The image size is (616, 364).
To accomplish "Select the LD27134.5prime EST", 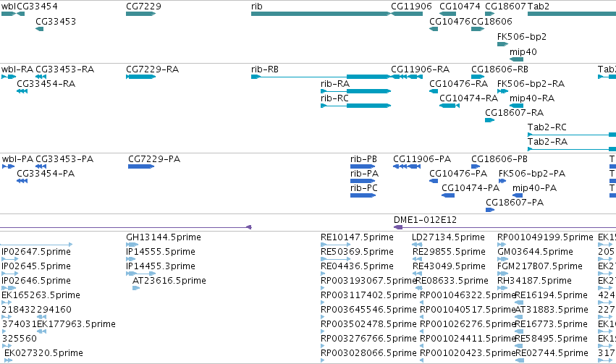I will pos(417,245).
